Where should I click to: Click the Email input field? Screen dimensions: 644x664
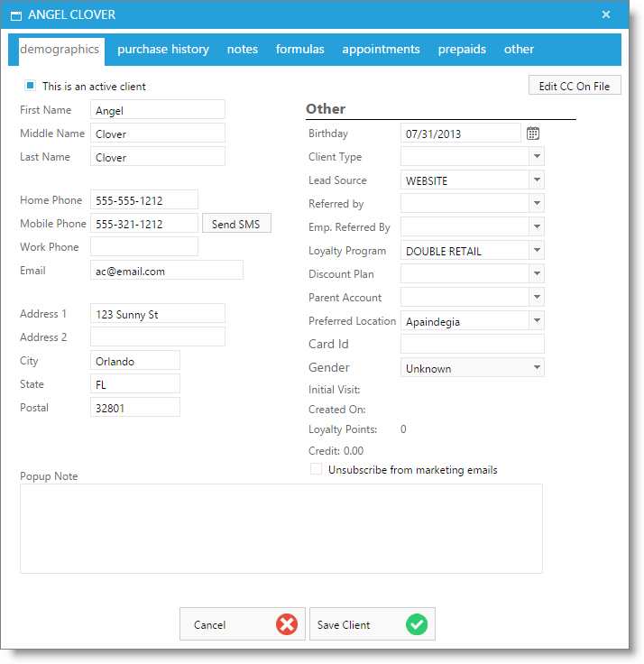tap(167, 271)
